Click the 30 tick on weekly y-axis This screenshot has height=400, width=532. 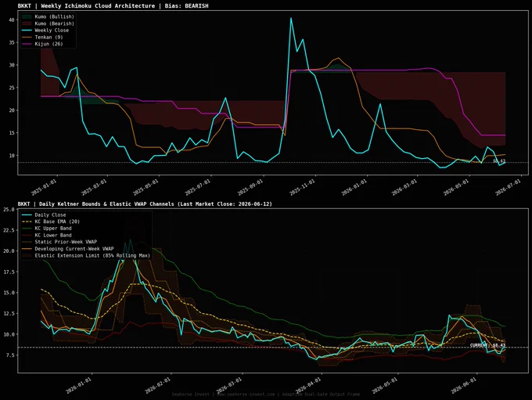(x=12, y=65)
